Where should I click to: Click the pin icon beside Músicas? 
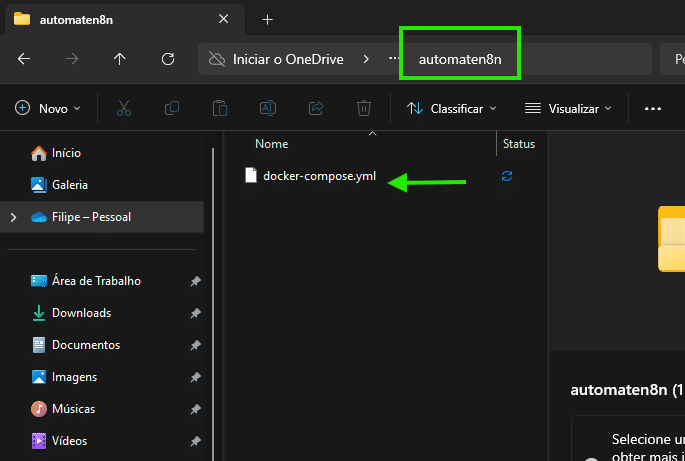195,409
